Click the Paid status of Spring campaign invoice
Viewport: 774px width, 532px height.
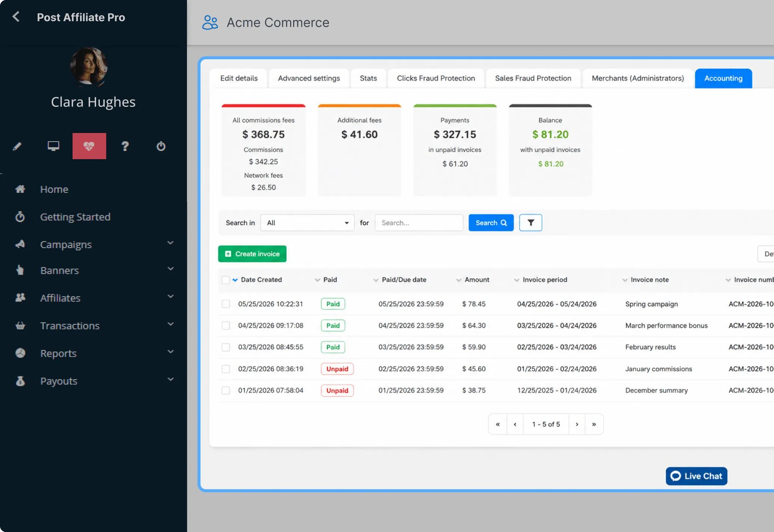pos(333,304)
